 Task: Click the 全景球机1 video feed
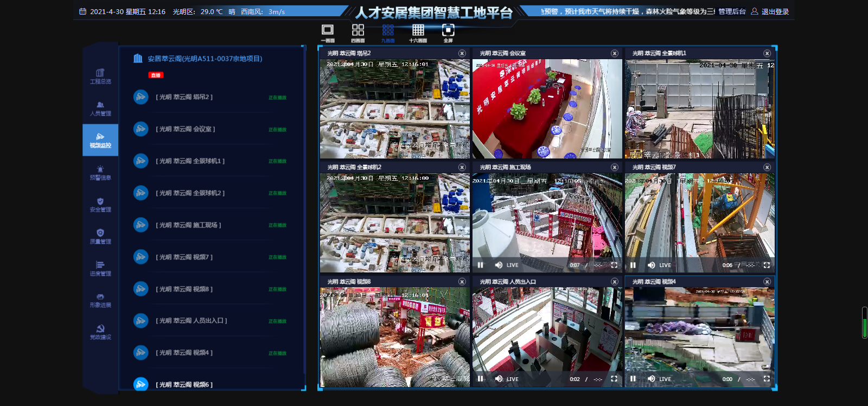(700, 109)
